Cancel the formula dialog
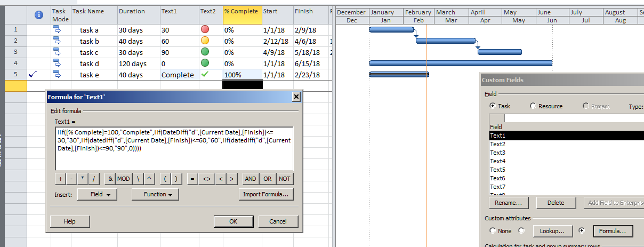Image resolution: width=644 pixels, height=247 pixels. click(x=278, y=221)
